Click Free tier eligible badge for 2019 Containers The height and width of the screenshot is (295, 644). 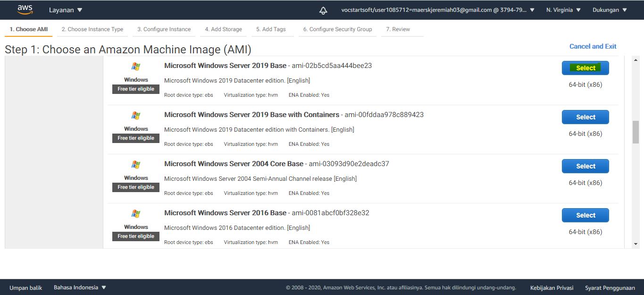136,138
